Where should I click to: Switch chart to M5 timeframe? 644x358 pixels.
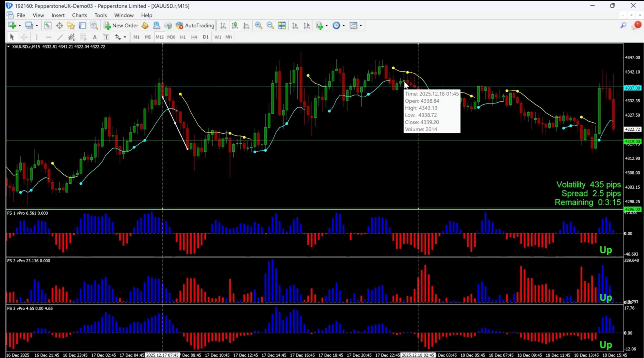148,37
